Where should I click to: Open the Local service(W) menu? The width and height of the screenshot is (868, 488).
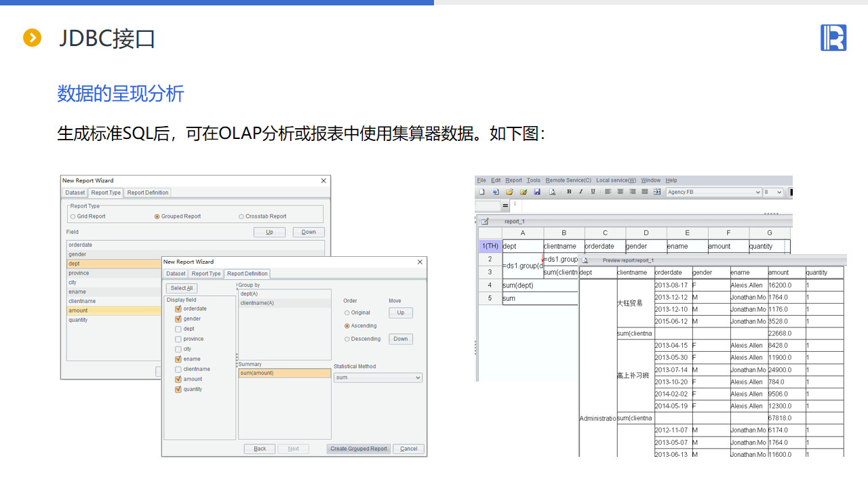pos(616,180)
